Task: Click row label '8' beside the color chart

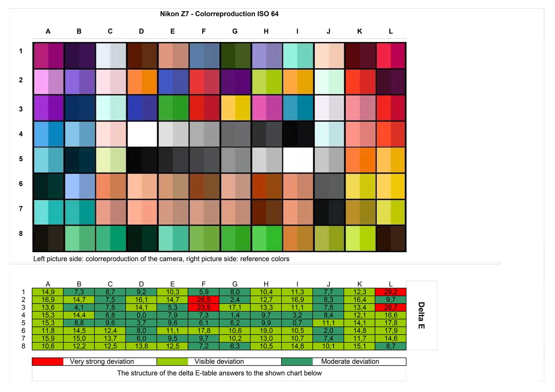Action: [21, 234]
